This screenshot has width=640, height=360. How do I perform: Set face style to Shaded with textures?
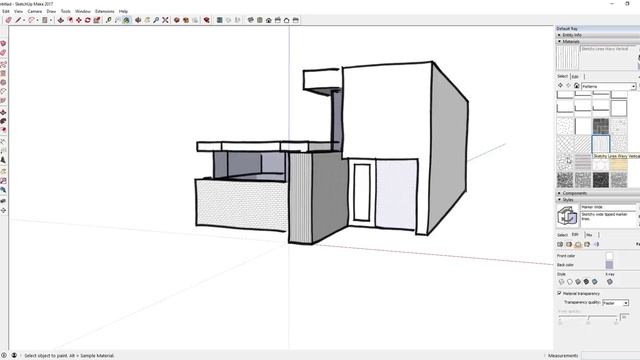(x=586, y=282)
